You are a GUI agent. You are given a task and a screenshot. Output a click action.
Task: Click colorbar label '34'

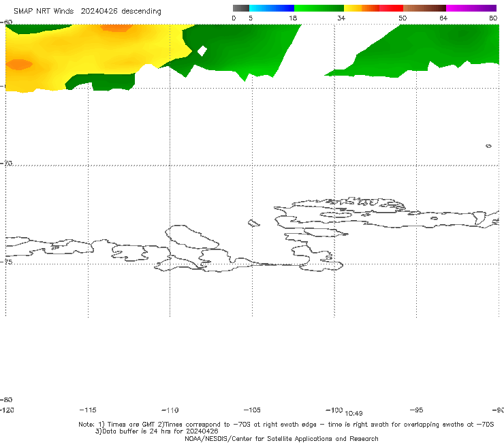click(x=341, y=18)
